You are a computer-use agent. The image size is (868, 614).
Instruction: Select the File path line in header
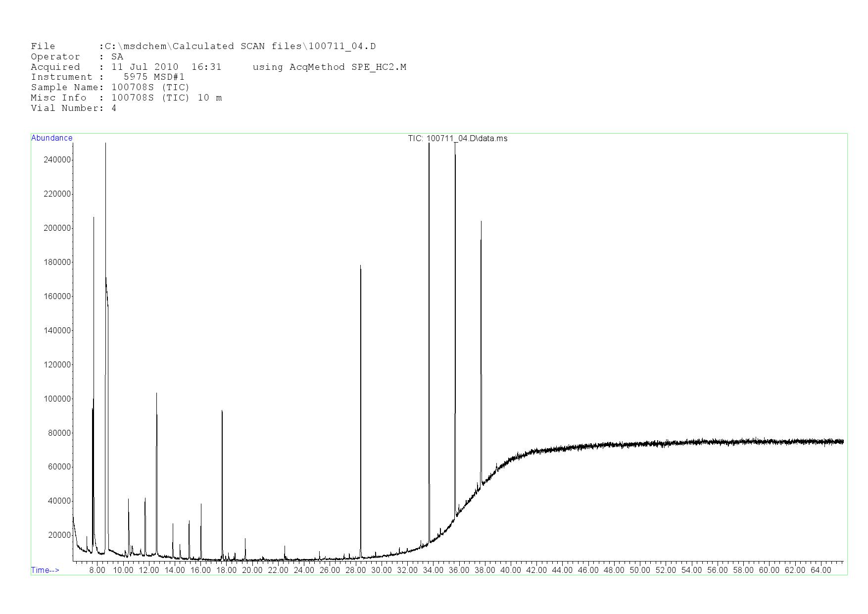point(203,47)
